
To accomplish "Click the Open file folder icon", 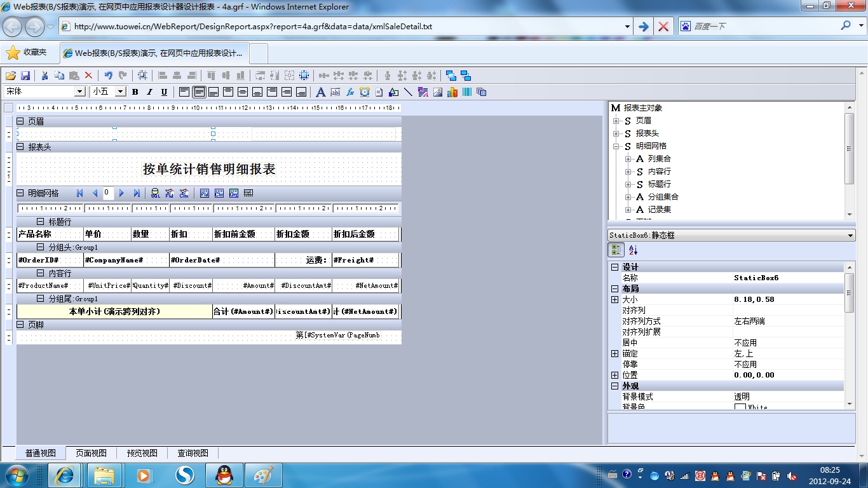I will tap(11, 76).
